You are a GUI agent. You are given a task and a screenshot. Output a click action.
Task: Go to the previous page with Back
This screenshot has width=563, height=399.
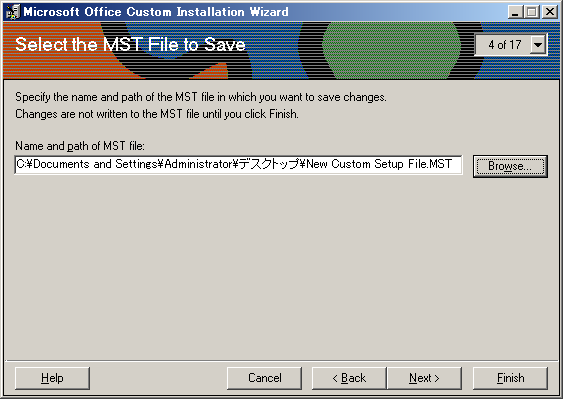[349, 378]
